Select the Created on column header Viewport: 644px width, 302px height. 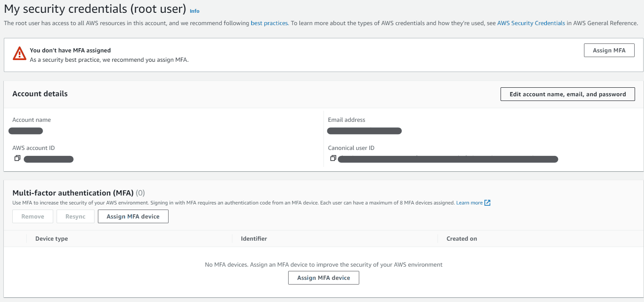pyautogui.click(x=461, y=239)
